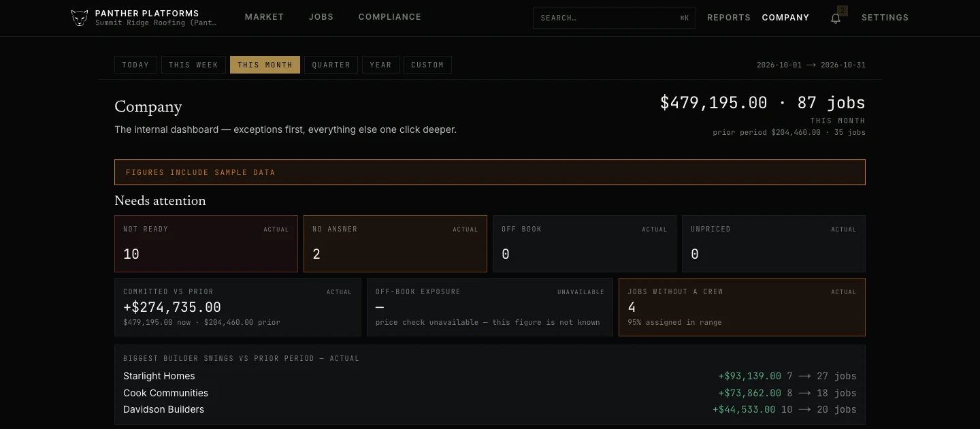Screen dimensions: 980x429
Task: Click the +$44,533.00 swing value
Action: click(744, 409)
